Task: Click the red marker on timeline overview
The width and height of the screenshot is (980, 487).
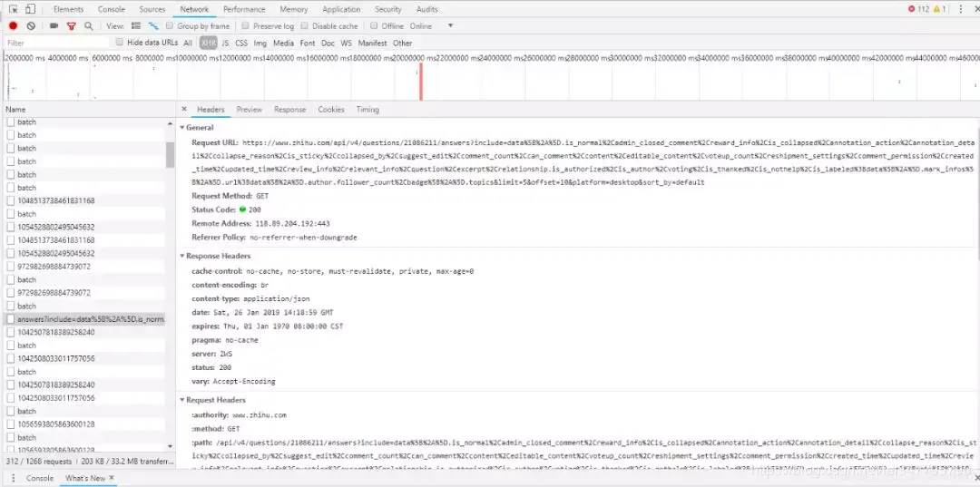Action: (421, 82)
